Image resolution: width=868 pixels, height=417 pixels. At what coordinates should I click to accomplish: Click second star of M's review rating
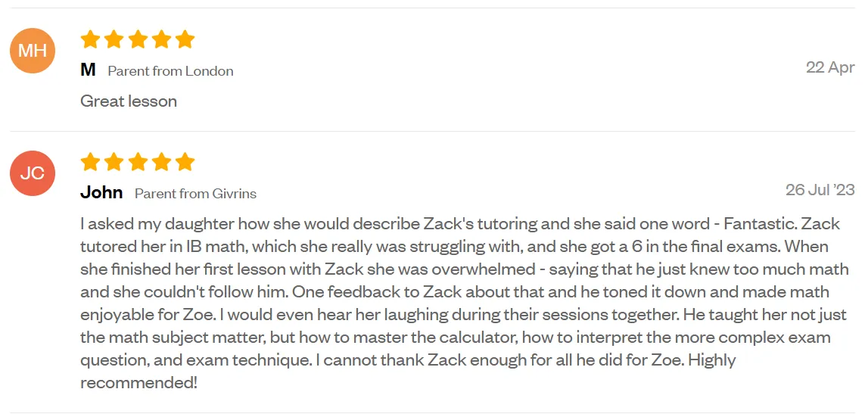point(114,39)
